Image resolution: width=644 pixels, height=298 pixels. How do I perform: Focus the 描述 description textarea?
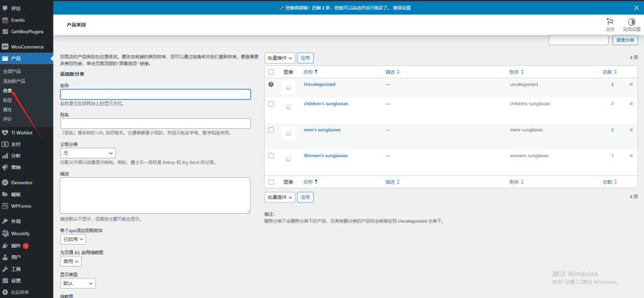(155, 196)
